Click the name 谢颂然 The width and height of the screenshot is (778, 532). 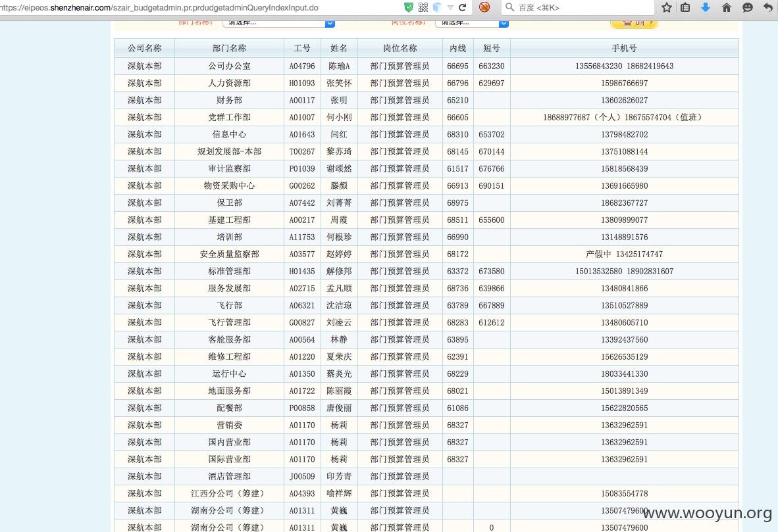(339, 168)
